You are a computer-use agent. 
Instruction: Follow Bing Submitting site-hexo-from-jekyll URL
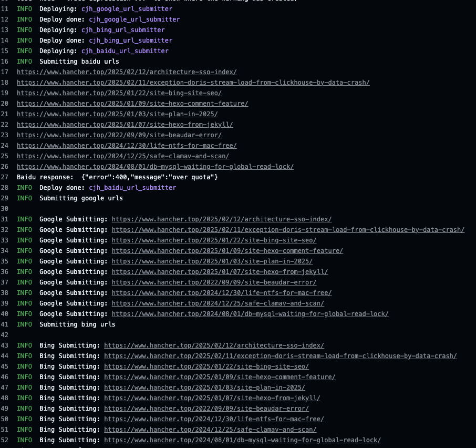(212, 398)
